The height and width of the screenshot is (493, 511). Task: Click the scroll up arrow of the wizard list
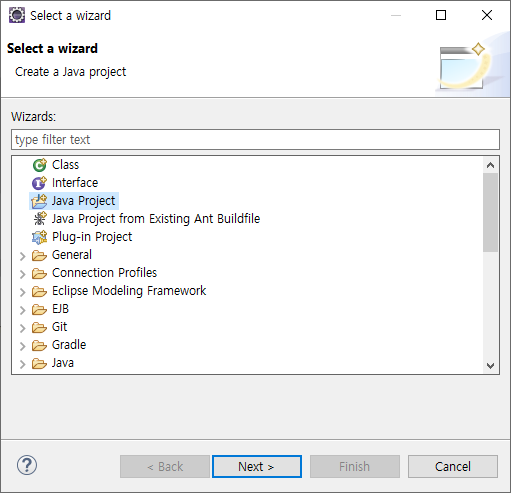490,165
